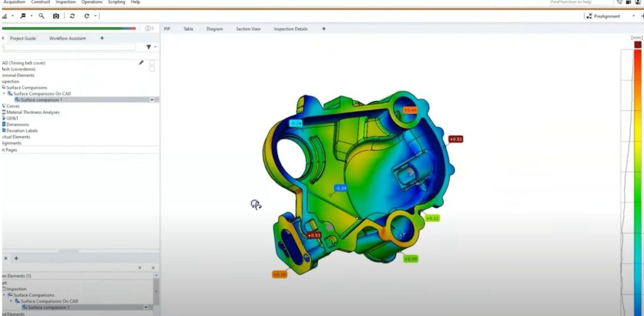Screen dimensions: 644x316
Task: Click the +0.12 deviation label
Action: click(432, 218)
